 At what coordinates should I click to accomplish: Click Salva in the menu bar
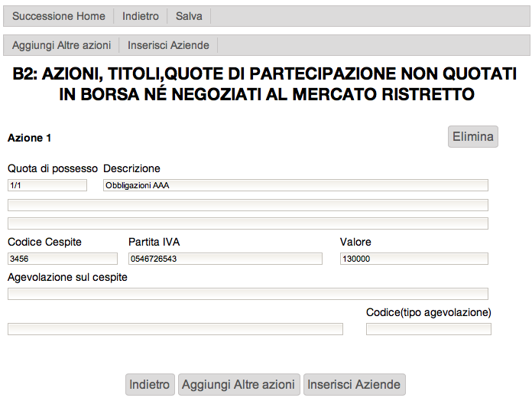[x=189, y=16]
